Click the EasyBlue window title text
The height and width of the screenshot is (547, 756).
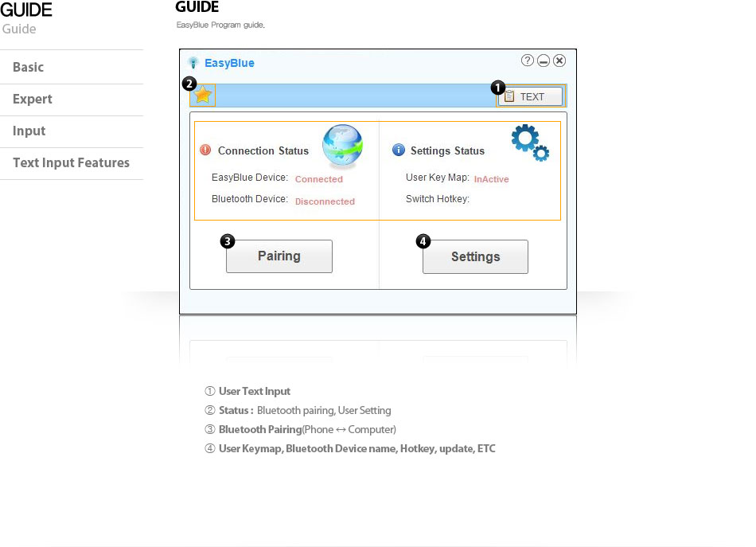pos(229,63)
